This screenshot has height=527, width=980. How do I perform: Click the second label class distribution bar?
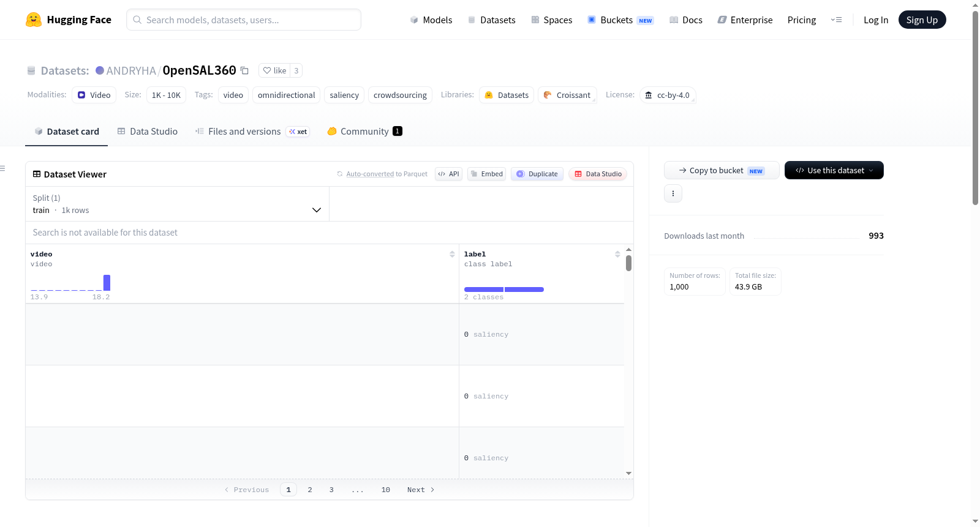coord(524,290)
